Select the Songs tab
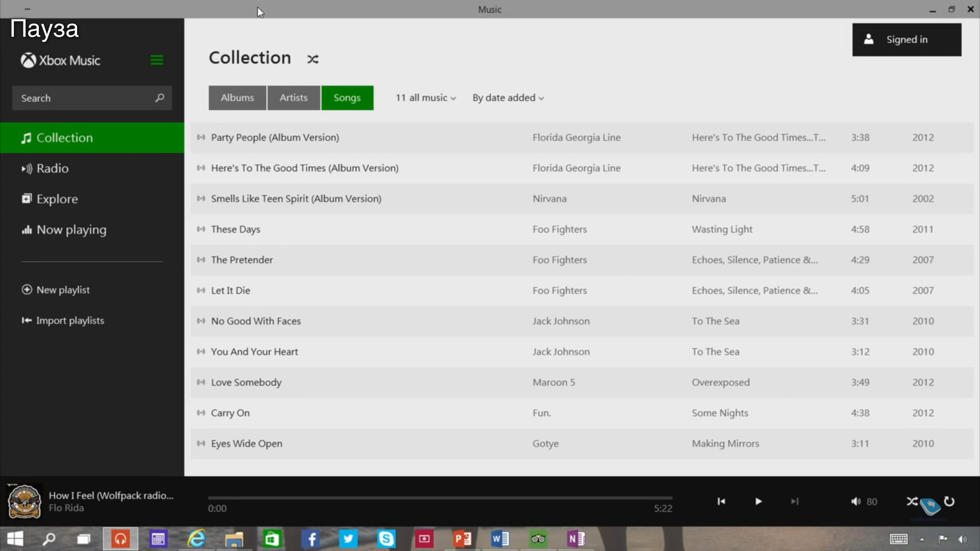The width and height of the screenshot is (980, 551). (x=347, y=98)
